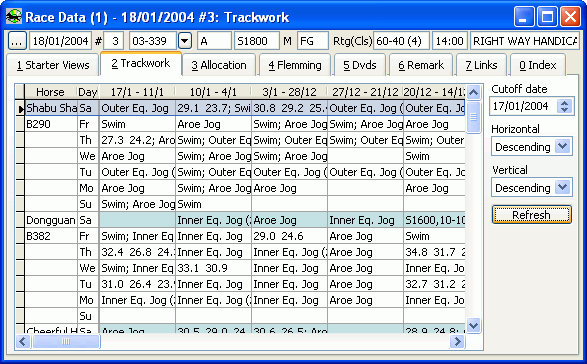This screenshot has height=364, width=587.
Task: Click the grid's scroll up arrow
Action: [474, 92]
